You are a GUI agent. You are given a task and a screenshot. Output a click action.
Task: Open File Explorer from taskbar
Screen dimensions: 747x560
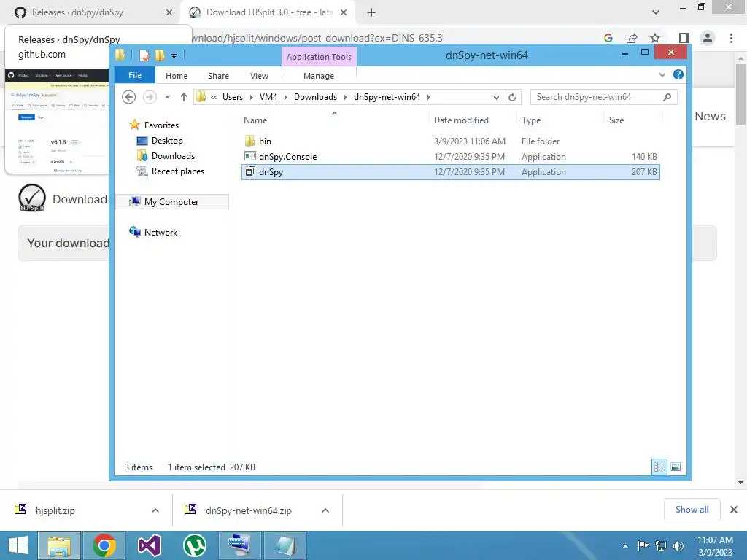pos(59,545)
